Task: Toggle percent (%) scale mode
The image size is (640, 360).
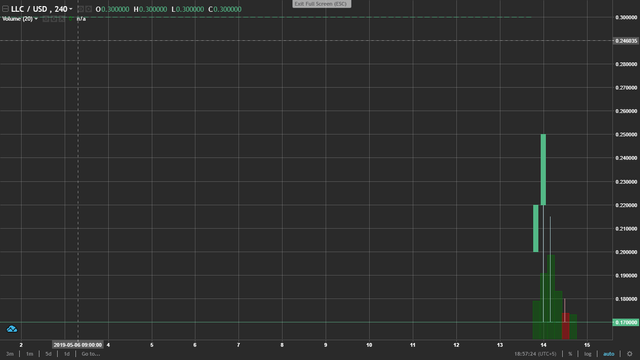Action: point(570,354)
